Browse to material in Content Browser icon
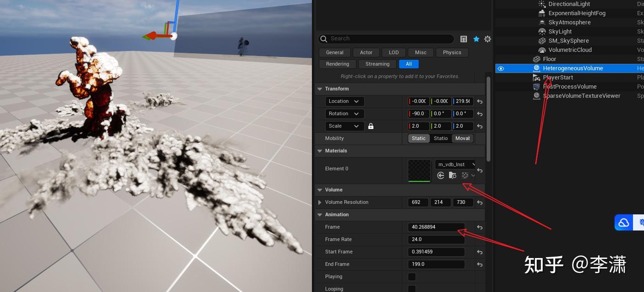The image size is (644, 292). [x=453, y=175]
